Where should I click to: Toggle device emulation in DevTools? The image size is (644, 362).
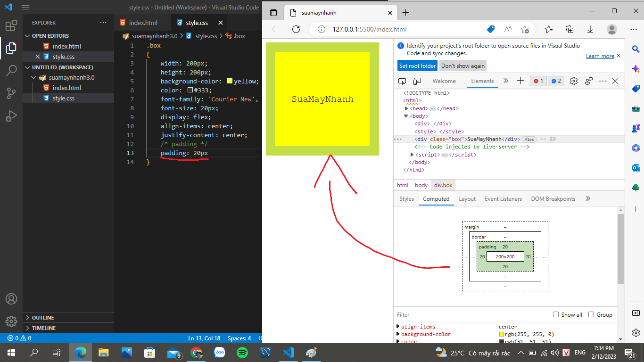coord(417,81)
